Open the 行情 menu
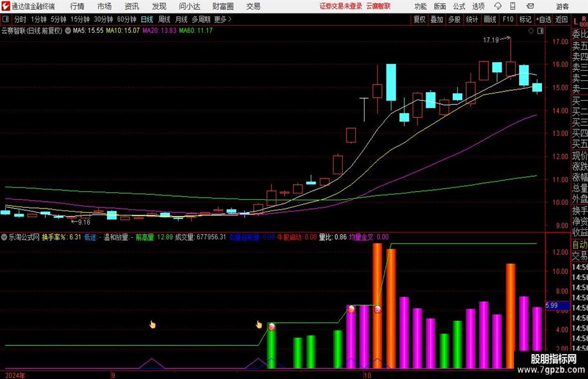The height and width of the screenshot is (379, 588). [77, 6]
